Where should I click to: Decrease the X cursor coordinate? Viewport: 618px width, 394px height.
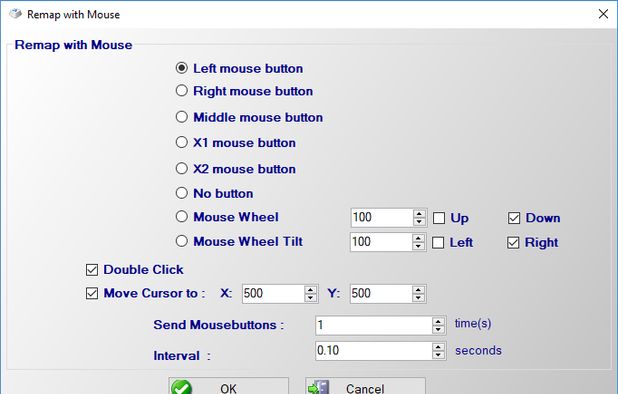pos(311,298)
